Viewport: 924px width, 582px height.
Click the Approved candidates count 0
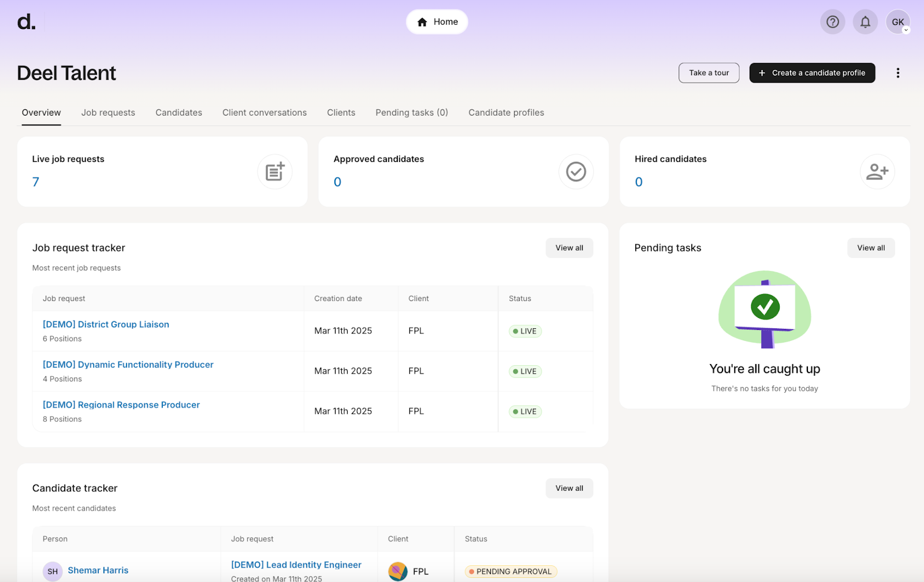coord(337,182)
